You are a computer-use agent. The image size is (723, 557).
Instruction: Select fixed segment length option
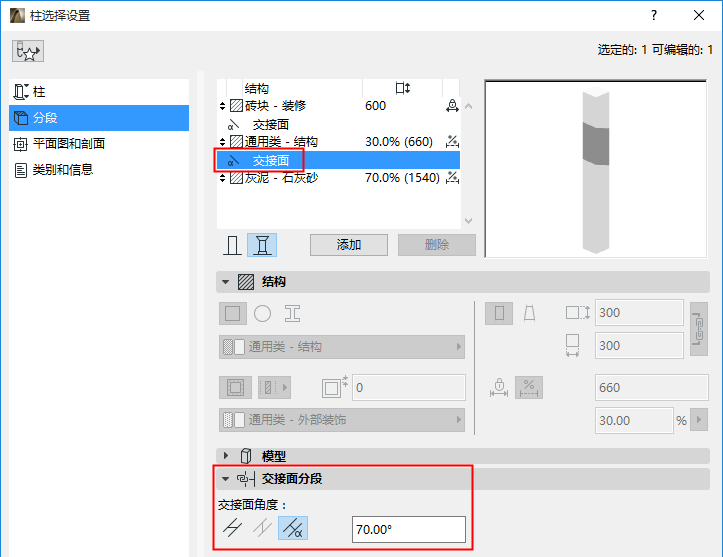pos(499,387)
